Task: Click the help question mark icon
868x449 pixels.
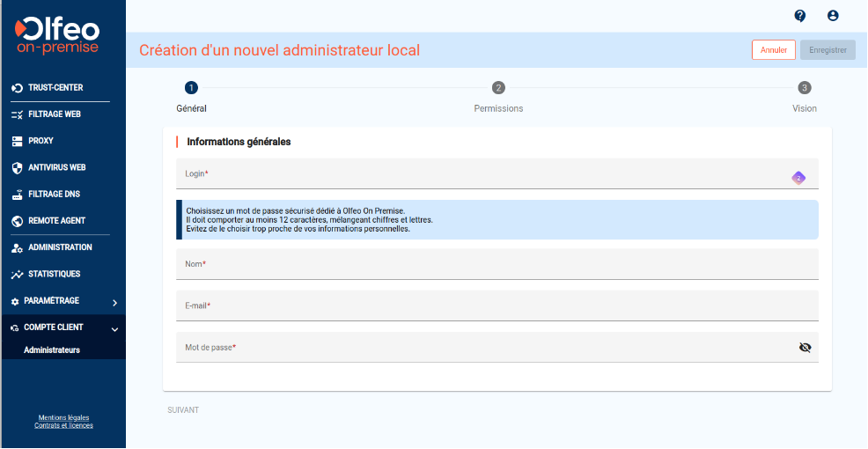Action: coord(799,16)
